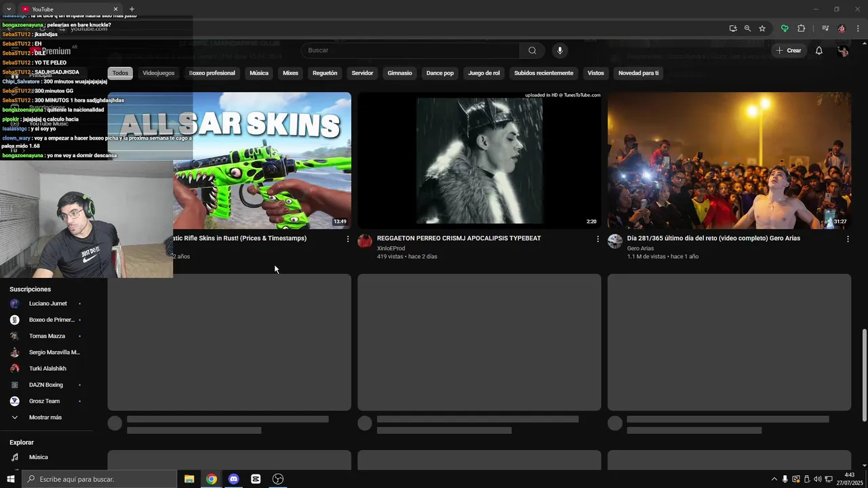Install app icon in address bar
This screenshot has height=488, width=868.
733,28
